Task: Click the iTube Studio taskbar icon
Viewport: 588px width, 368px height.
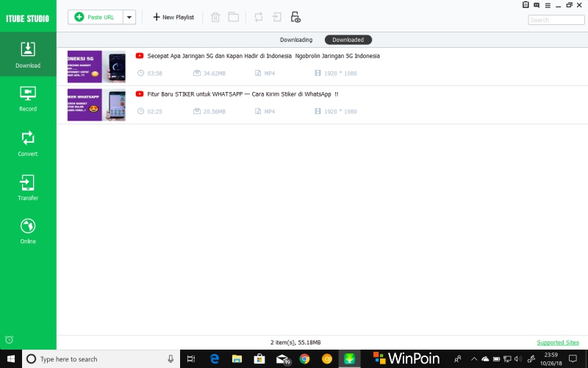Action: pyautogui.click(x=349, y=359)
